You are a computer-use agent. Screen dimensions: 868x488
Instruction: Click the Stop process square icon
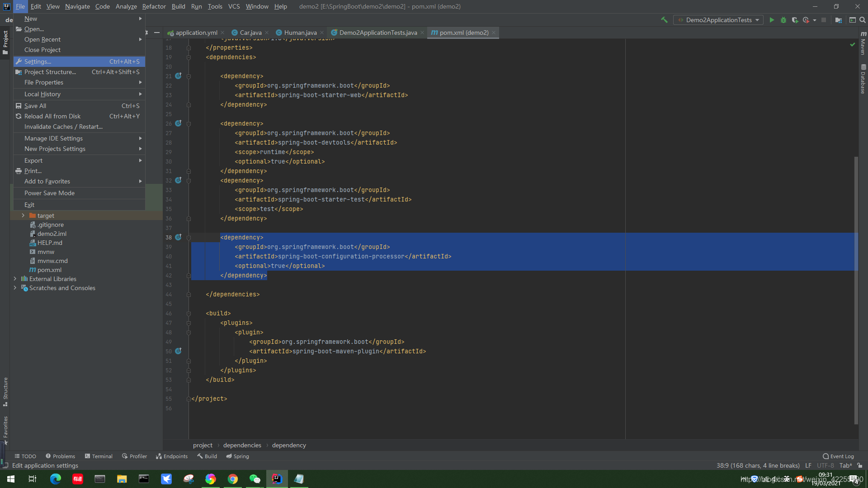[x=824, y=20]
